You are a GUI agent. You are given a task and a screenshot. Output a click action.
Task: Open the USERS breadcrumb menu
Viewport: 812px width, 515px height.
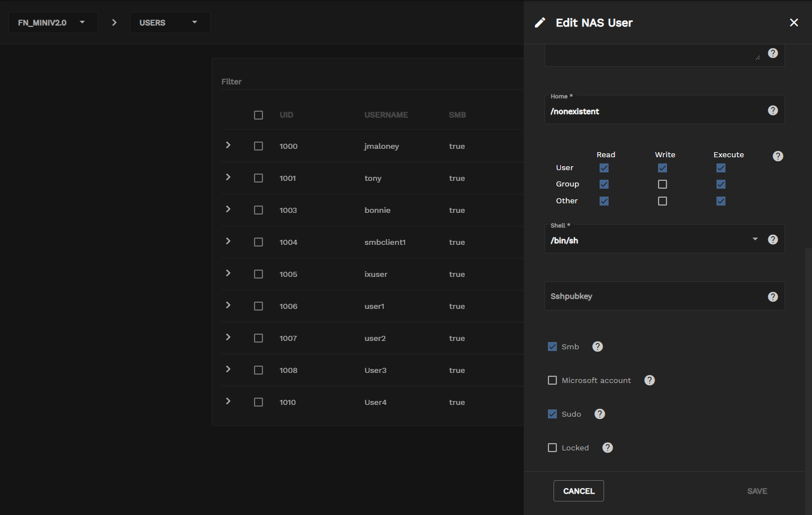(170, 22)
